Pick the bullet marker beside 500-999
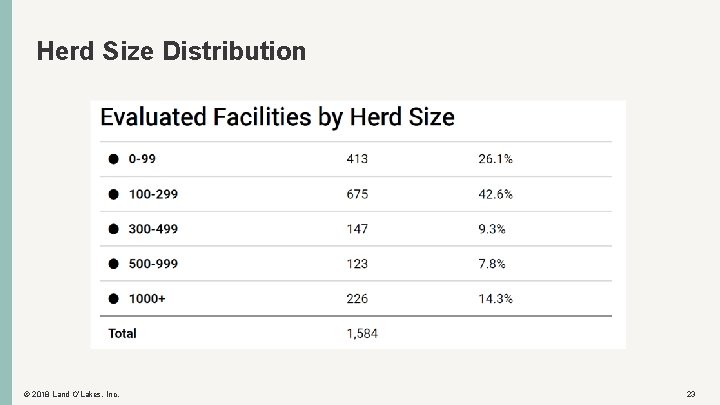 (113, 264)
